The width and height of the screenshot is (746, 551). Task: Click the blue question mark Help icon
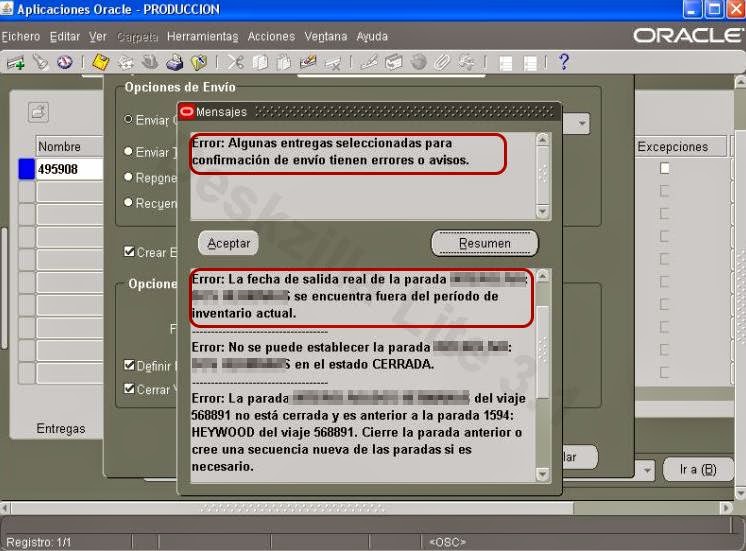point(564,62)
